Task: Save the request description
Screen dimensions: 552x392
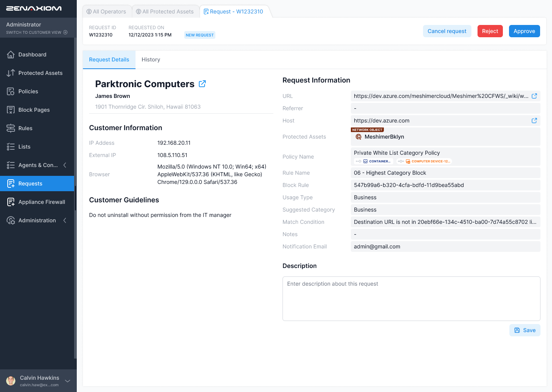Action: (525, 330)
